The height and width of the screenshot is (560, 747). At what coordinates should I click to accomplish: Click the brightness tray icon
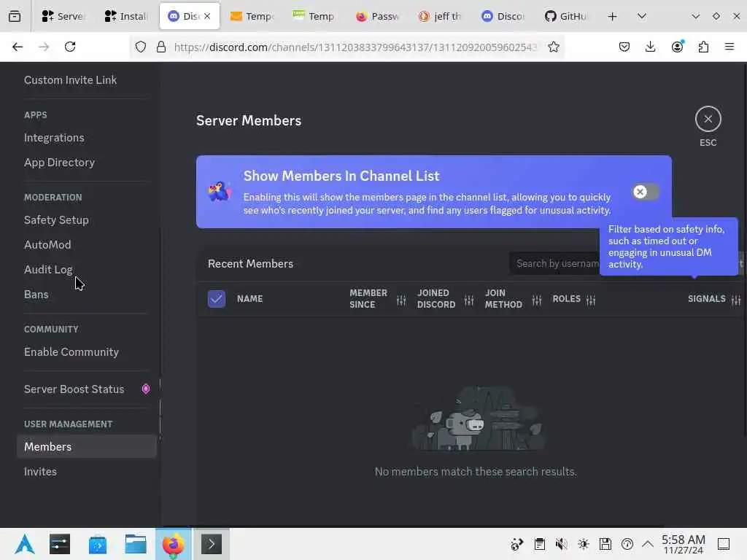click(x=583, y=544)
